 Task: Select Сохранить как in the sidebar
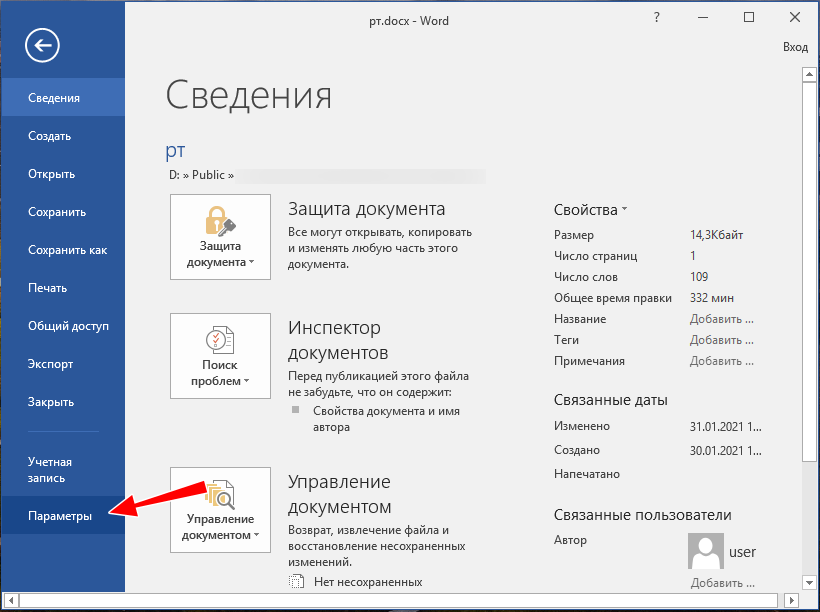pos(67,250)
